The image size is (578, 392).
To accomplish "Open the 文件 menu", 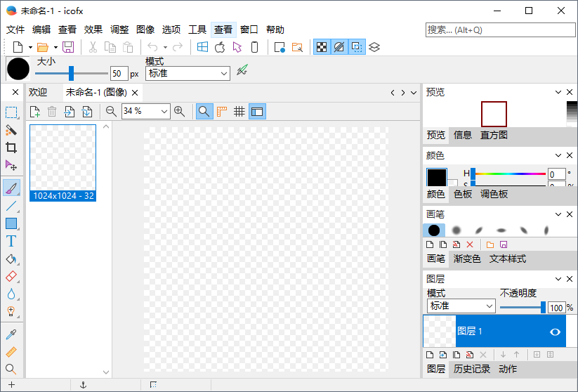I will tap(15, 30).
